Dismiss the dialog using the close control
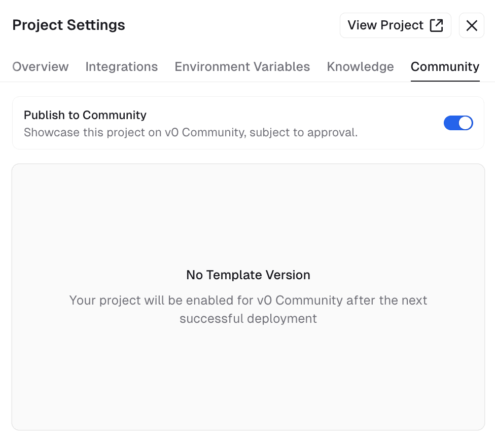This screenshot has width=495, height=448. 471,25
